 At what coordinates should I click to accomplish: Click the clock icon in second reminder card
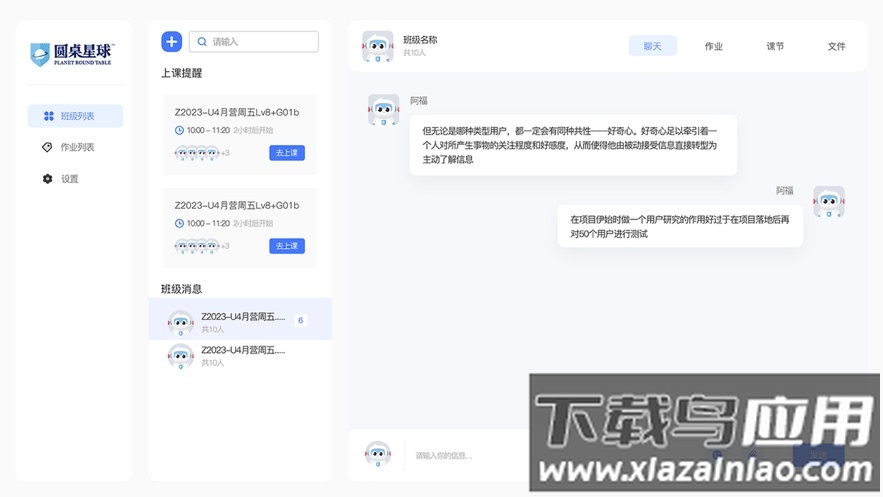point(180,223)
